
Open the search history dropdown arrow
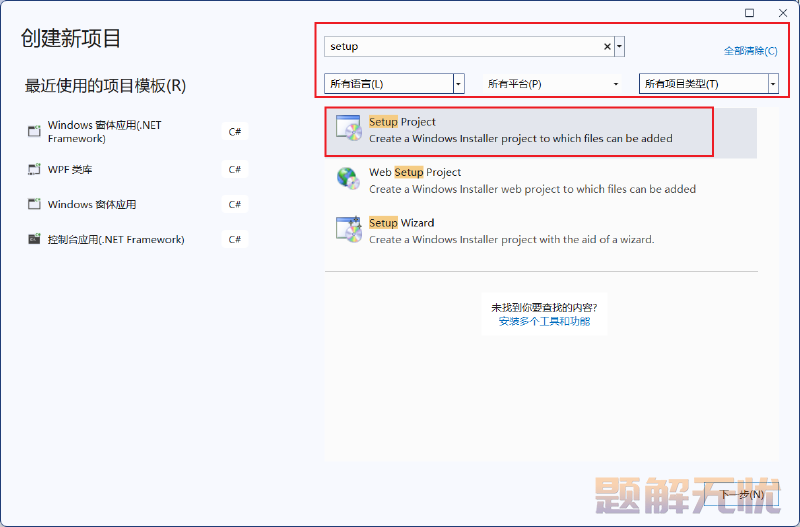(619, 46)
